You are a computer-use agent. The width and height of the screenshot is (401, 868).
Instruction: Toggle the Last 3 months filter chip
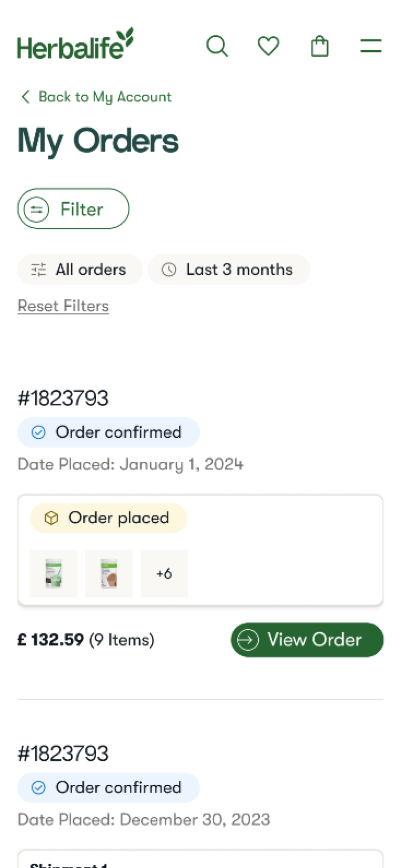229,270
